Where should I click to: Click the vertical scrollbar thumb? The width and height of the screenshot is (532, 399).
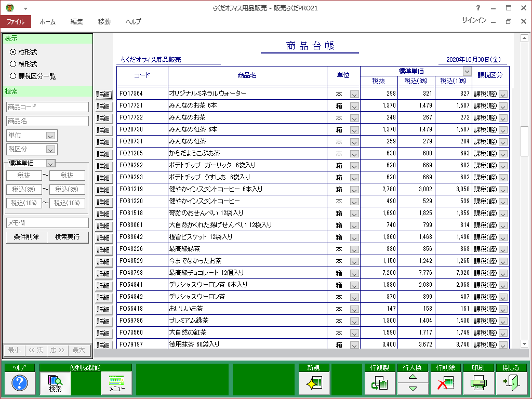[x=524, y=141]
